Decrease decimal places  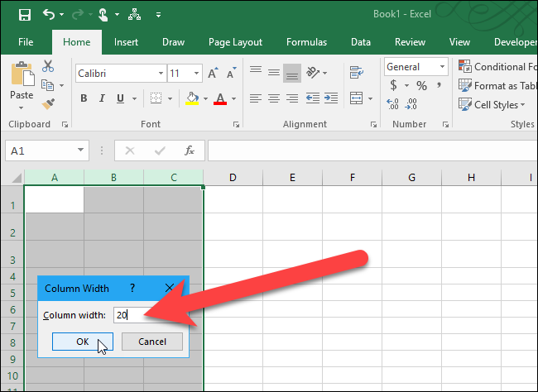(411, 104)
